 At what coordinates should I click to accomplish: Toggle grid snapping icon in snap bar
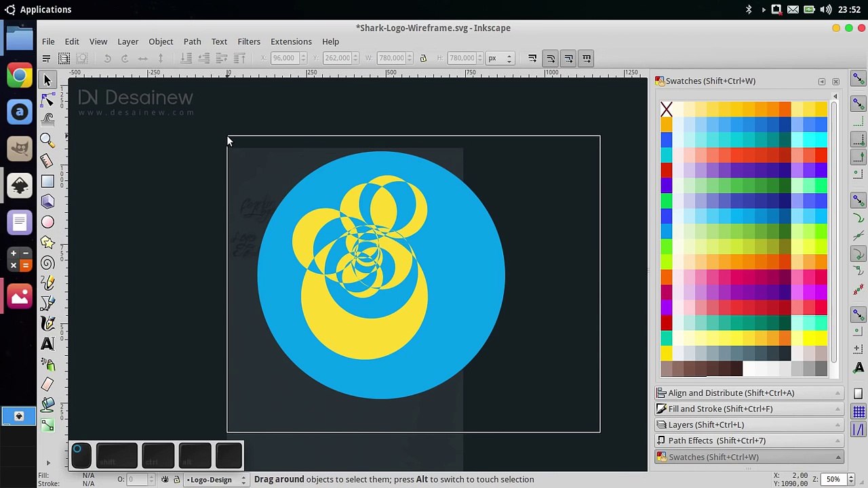(859, 411)
